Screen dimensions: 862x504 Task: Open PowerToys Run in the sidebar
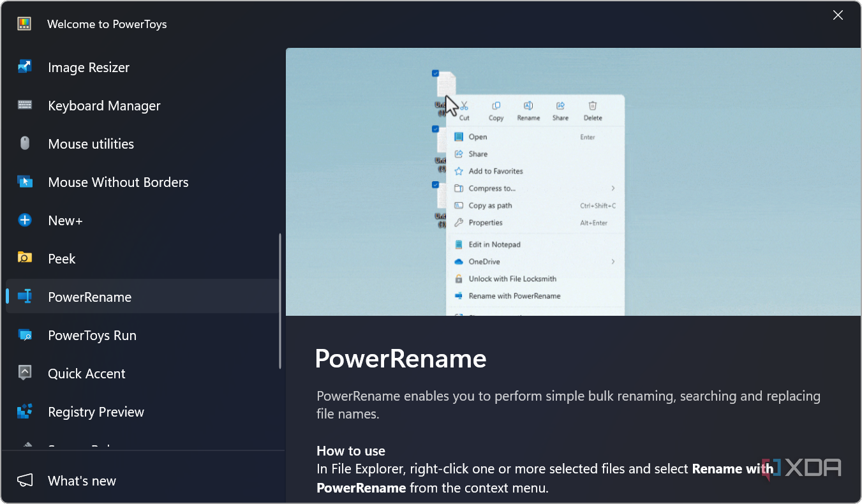[x=142, y=335]
